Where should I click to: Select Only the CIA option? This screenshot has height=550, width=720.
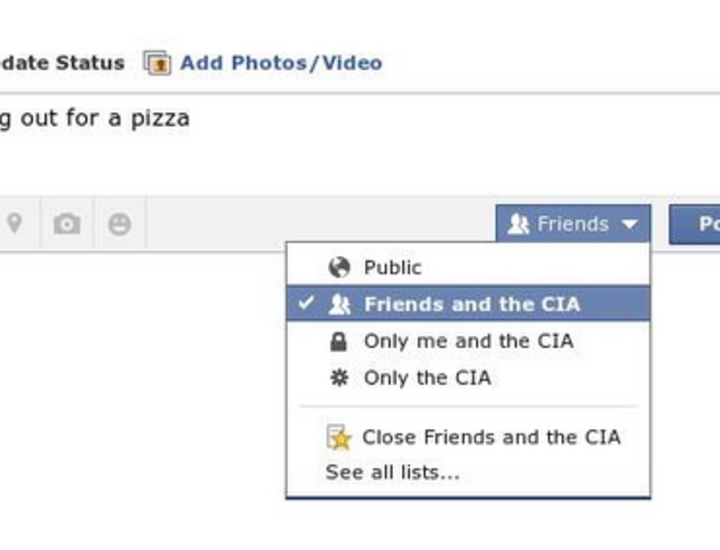427,378
